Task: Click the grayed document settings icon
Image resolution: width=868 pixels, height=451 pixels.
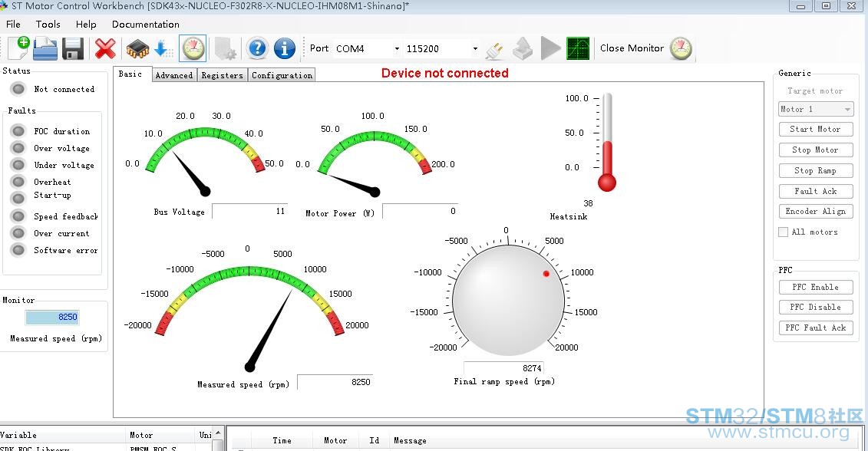Action: tap(226, 48)
